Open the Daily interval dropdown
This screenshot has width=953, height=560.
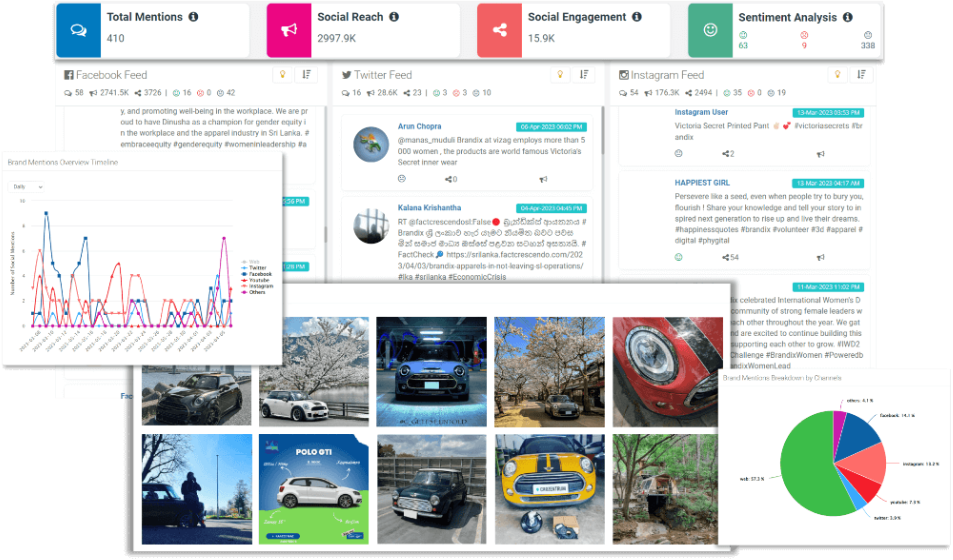(x=26, y=187)
